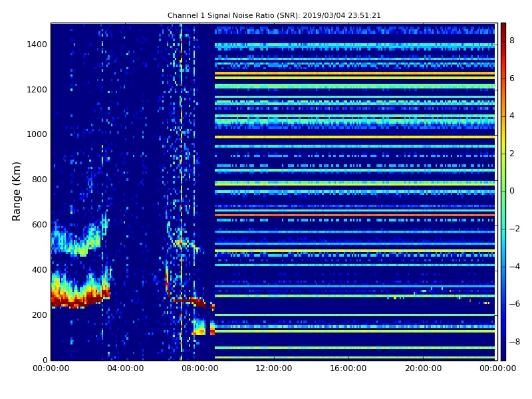
Task: Click the colorbar label 4
Action: tap(512, 116)
